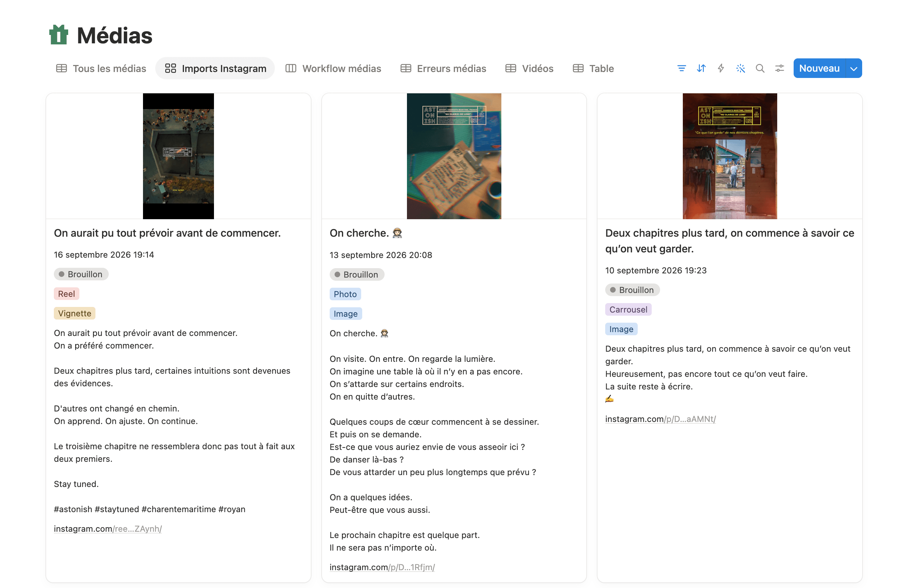Click the Médias page gift icon
Screen dimensions: 923x588
pyautogui.click(x=59, y=35)
